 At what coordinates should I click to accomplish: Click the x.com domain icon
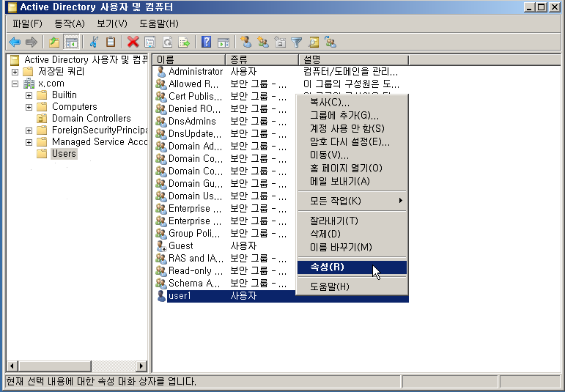pyautogui.click(x=29, y=84)
